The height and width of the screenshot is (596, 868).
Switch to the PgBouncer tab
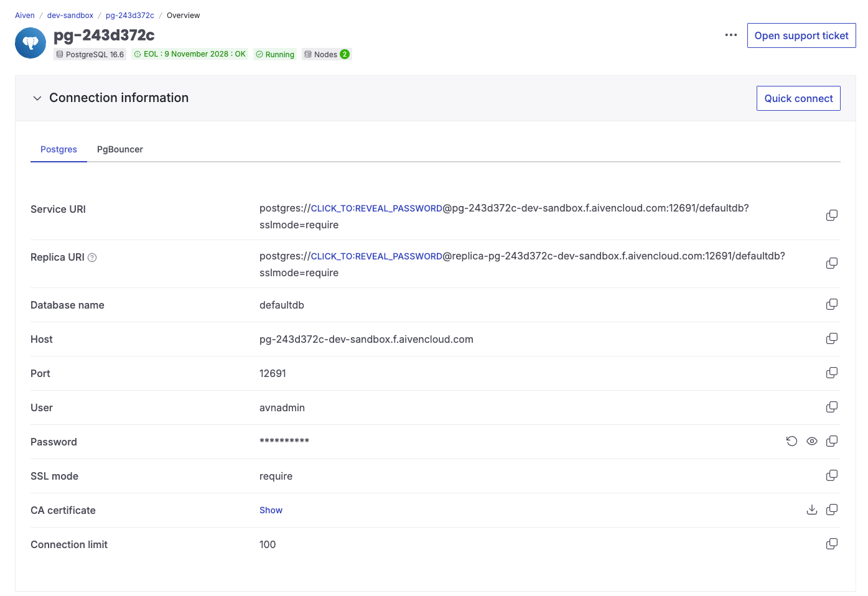pos(119,149)
